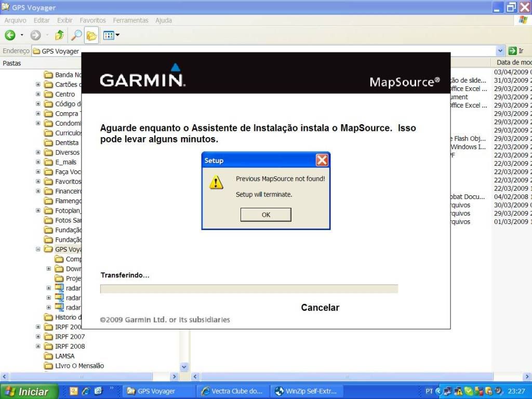Open the Iniciar start menu

(x=29, y=392)
